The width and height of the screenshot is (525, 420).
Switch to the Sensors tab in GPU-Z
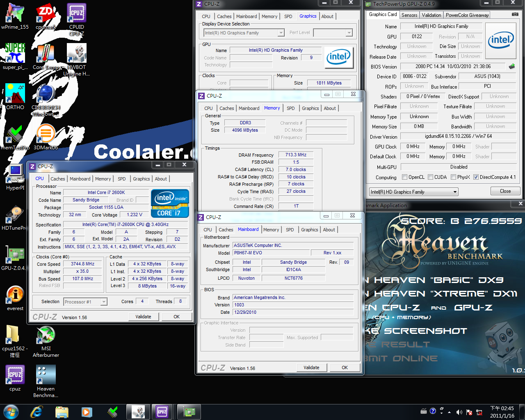[x=409, y=15]
